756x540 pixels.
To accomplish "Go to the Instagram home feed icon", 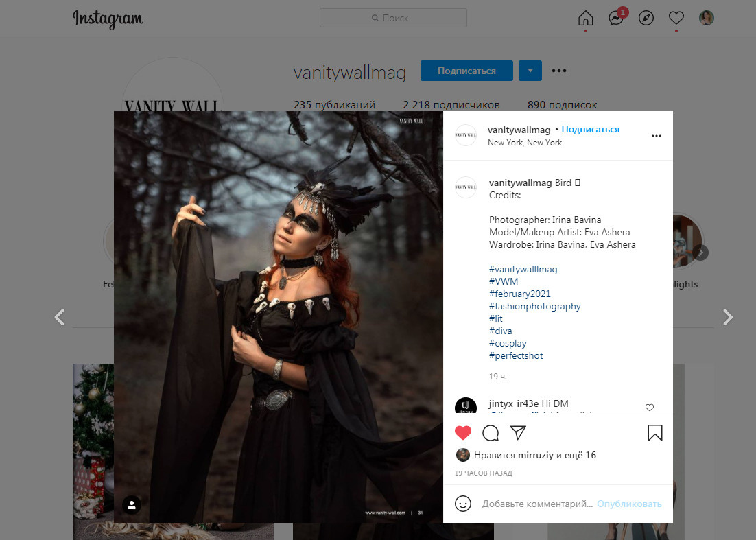I will [x=585, y=18].
